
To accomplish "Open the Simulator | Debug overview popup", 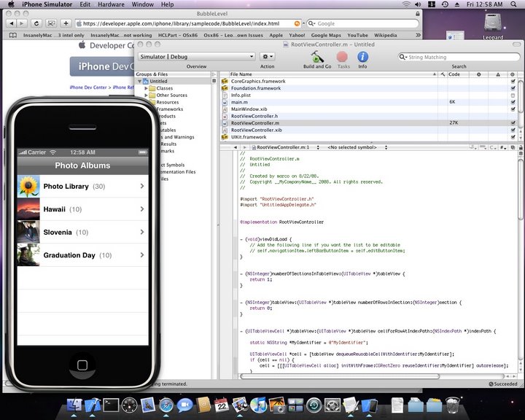I will (x=197, y=57).
